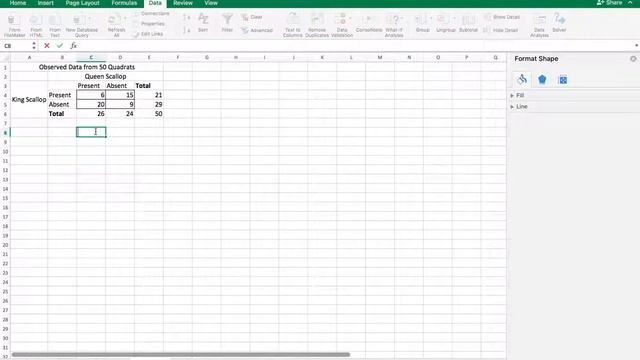Click the Ungroup icon
The image size is (640, 360).
click(x=445, y=23)
